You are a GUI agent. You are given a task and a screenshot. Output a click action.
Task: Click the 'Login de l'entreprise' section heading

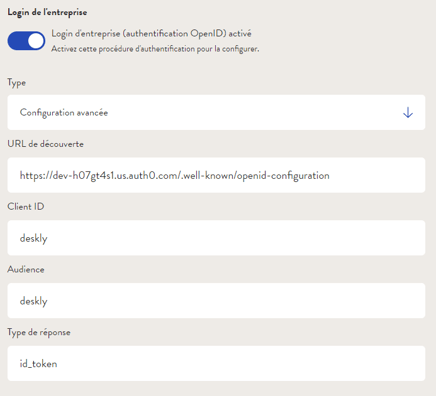pos(47,12)
